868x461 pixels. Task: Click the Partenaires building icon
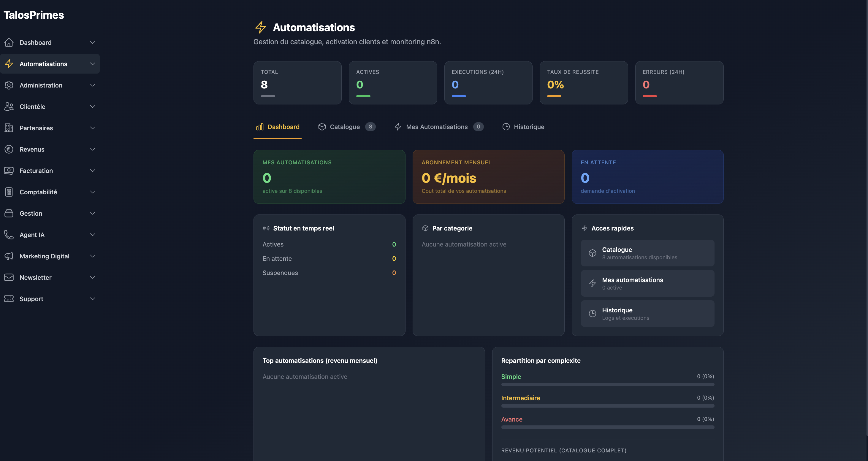9,128
